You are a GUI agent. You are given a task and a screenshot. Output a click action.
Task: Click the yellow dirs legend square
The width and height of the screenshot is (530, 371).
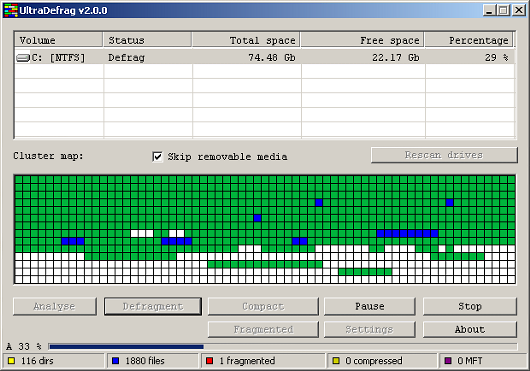point(11,361)
